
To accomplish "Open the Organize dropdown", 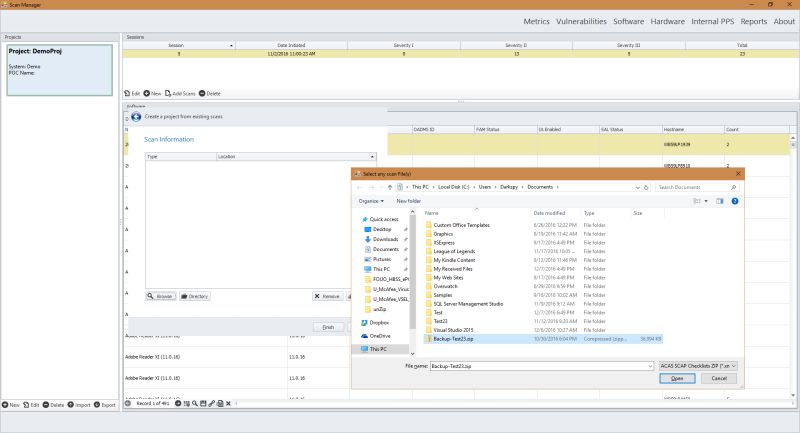I will [x=371, y=201].
